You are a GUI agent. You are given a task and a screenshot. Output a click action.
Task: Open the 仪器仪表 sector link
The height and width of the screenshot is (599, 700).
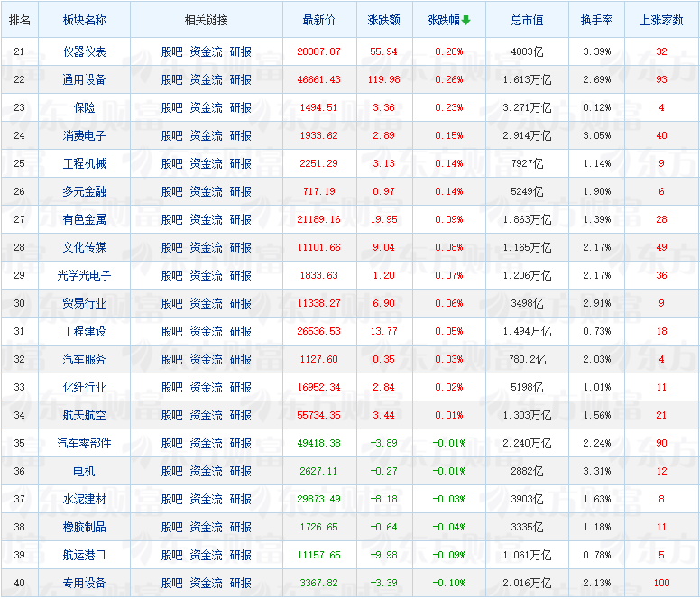coord(85,51)
